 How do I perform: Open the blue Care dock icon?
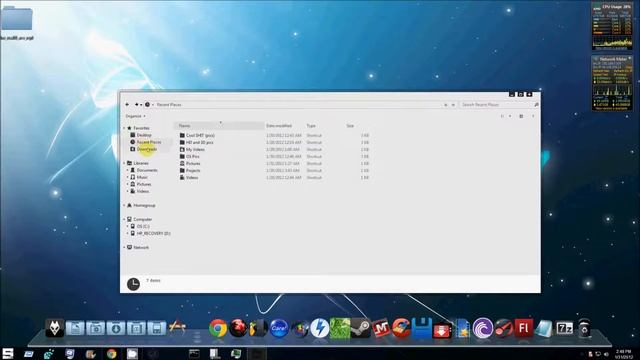279,328
